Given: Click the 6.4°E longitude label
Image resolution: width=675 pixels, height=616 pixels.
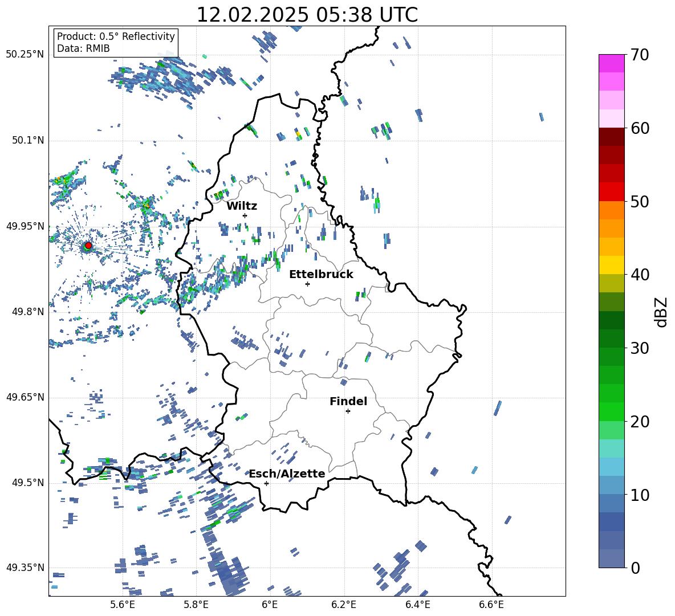Looking at the screenshot, I should [418, 605].
